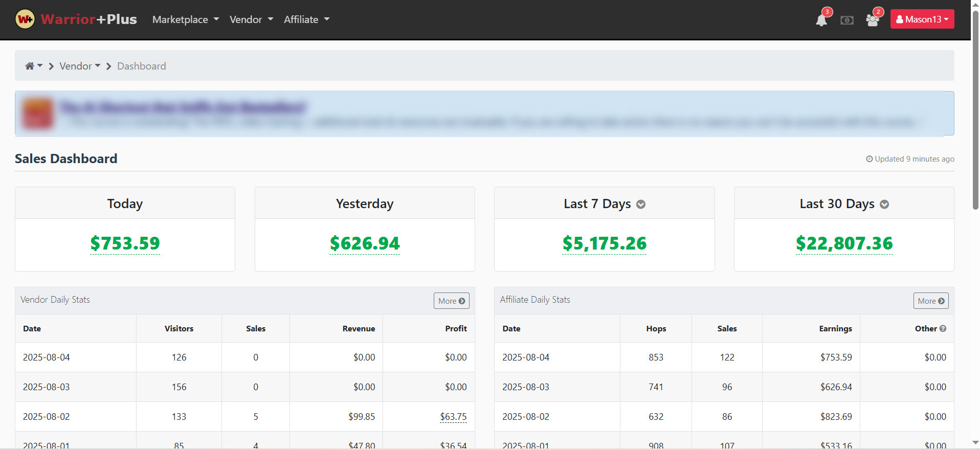Click the help icon next to Other column
Viewport: 980px width, 450px height.
(x=943, y=329)
